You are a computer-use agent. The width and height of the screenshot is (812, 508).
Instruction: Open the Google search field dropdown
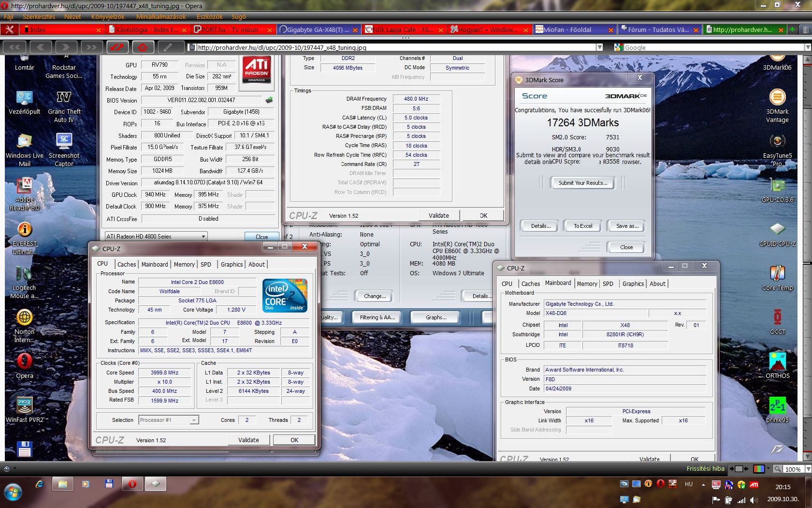click(808, 47)
